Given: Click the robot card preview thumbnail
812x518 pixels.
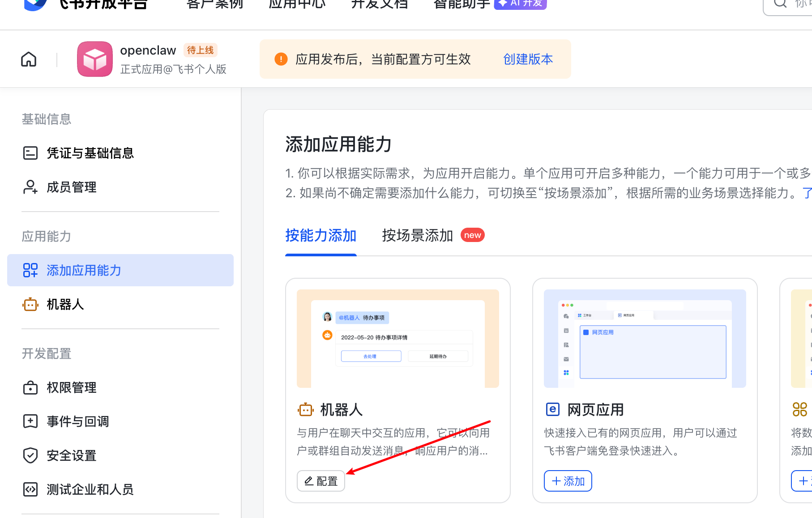Looking at the screenshot, I should tap(398, 339).
